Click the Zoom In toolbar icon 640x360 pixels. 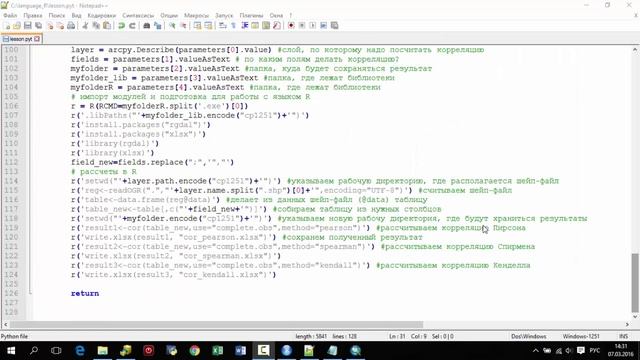point(172,26)
